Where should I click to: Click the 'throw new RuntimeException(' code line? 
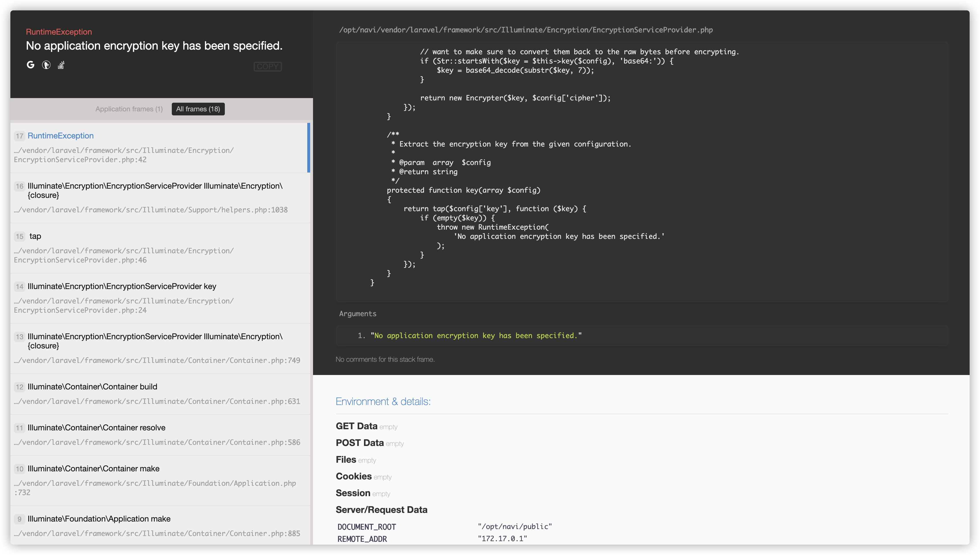click(x=493, y=227)
